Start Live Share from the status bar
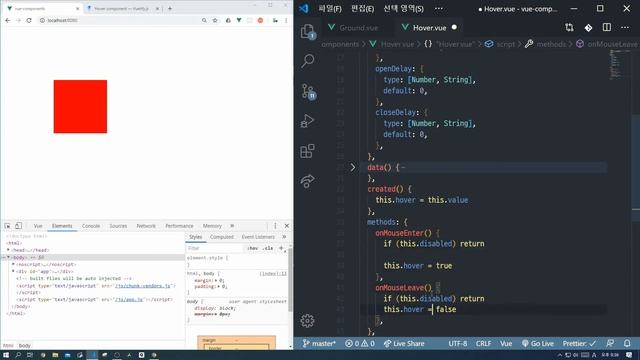Image resolution: width=640 pixels, height=360 pixels. (x=404, y=344)
